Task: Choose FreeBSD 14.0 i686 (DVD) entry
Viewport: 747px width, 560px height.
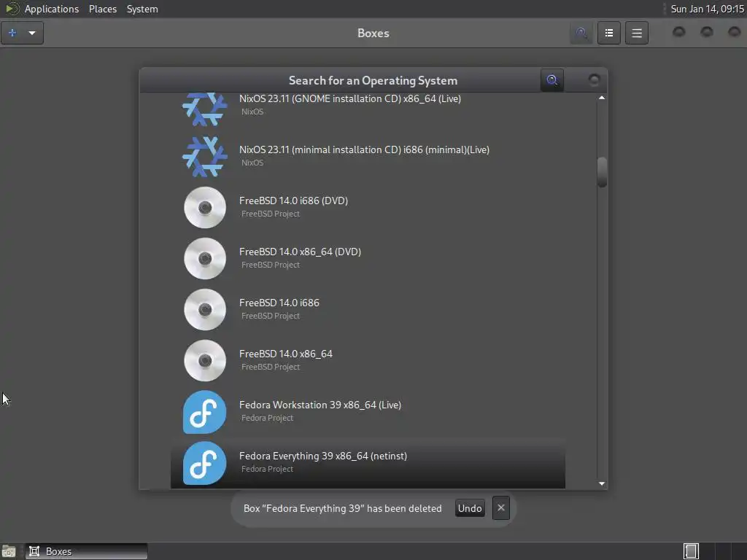Action: [x=293, y=201]
